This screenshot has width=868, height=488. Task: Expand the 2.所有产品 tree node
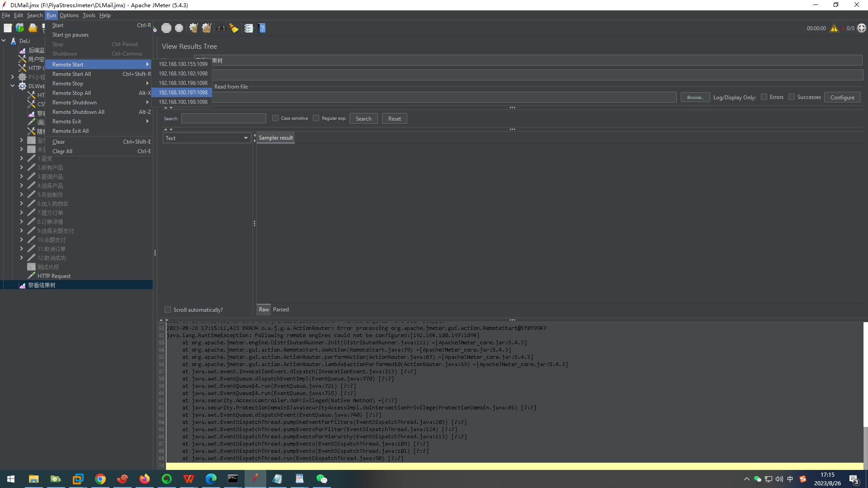coord(21,168)
